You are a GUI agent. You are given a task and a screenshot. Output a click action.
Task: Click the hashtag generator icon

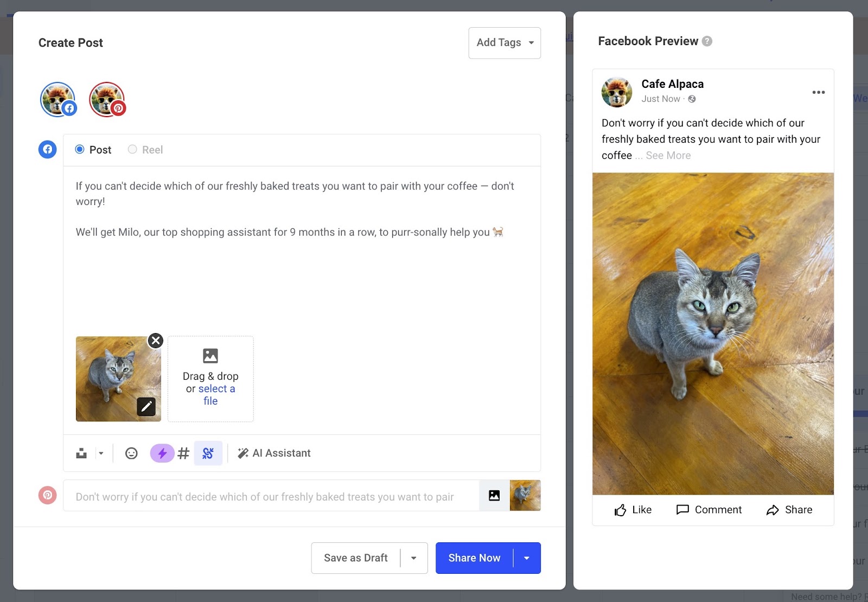pyautogui.click(x=183, y=453)
